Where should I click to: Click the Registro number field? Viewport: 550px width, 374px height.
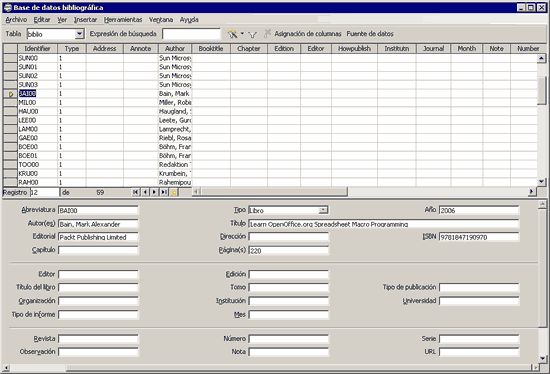pyautogui.click(x=45, y=192)
